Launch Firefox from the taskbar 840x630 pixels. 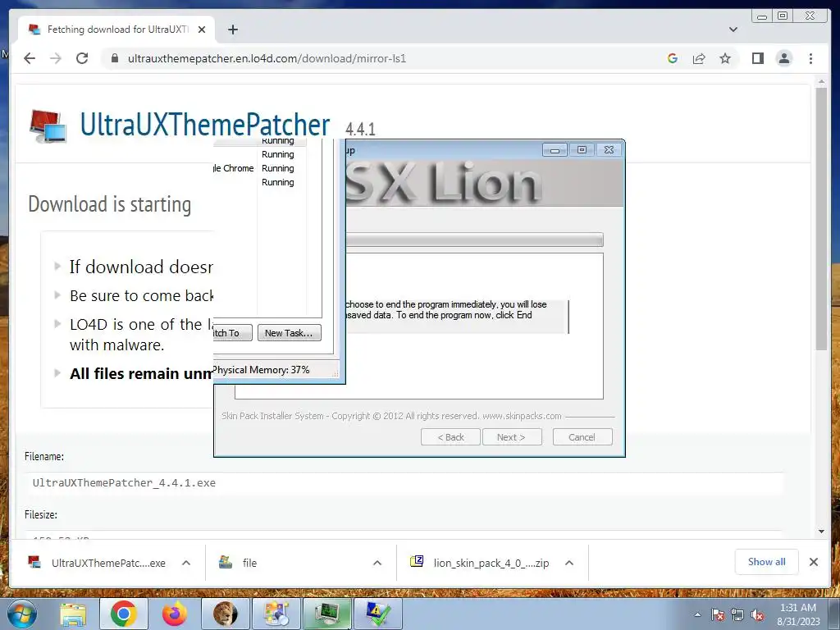[175, 614]
